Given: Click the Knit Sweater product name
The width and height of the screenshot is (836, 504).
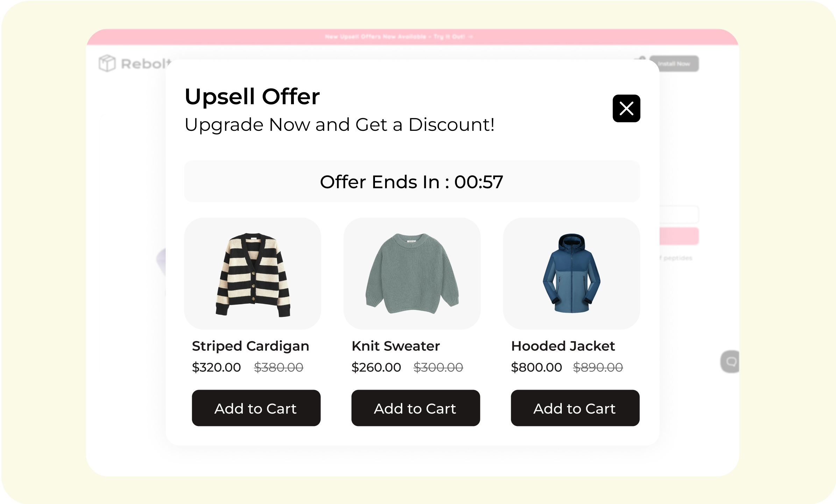Looking at the screenshot, I should click(x=396, y=346).
